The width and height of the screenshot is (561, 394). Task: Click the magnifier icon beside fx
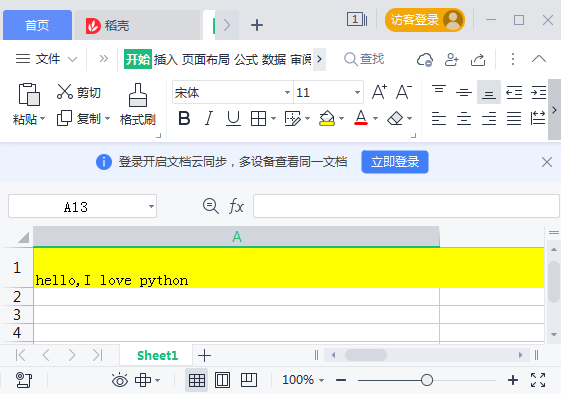click(210, 206)
